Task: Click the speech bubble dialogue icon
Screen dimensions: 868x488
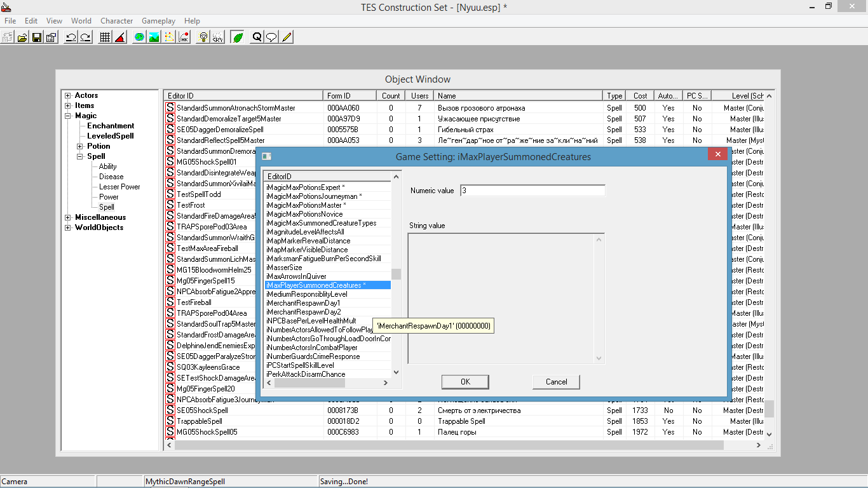Action: click(x=271, y=37)
